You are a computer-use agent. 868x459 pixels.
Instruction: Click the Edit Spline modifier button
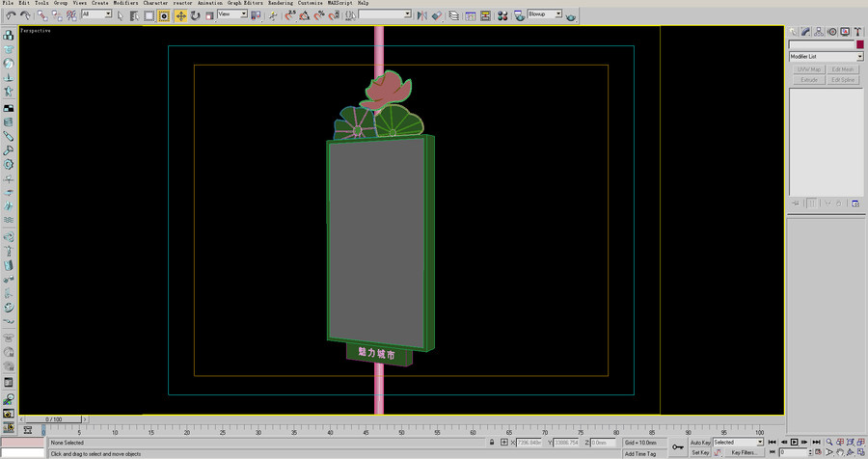843,80
